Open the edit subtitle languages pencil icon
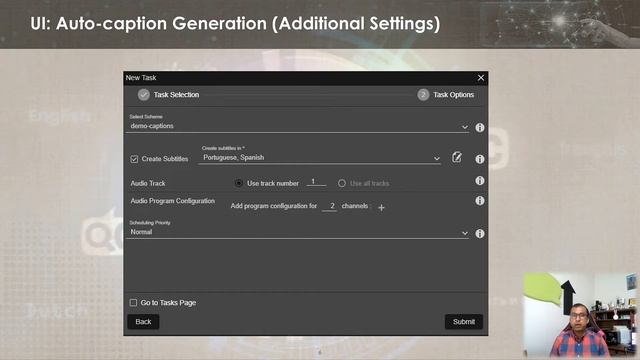Image resolution: width=640 pixels, height=360 pixels. 457,157
